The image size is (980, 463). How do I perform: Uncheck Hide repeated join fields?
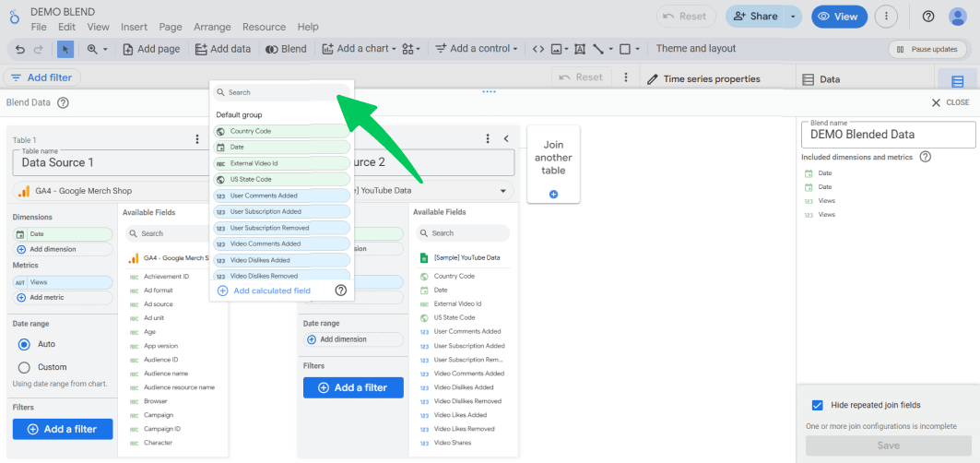pyautogui.click(x=817, y=405)
